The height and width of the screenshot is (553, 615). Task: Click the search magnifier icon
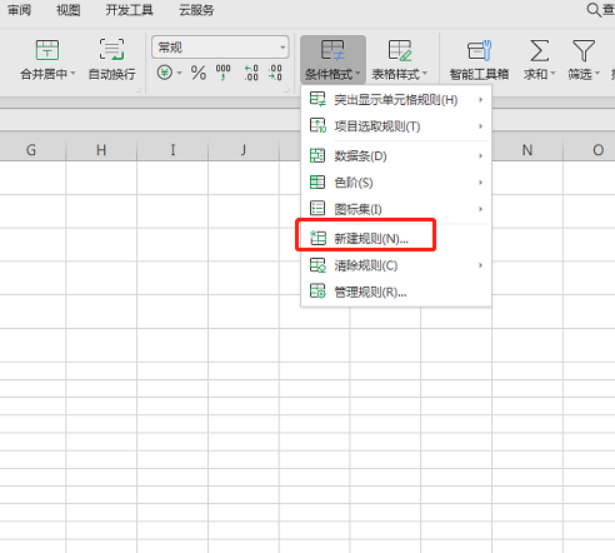[594, 10]
